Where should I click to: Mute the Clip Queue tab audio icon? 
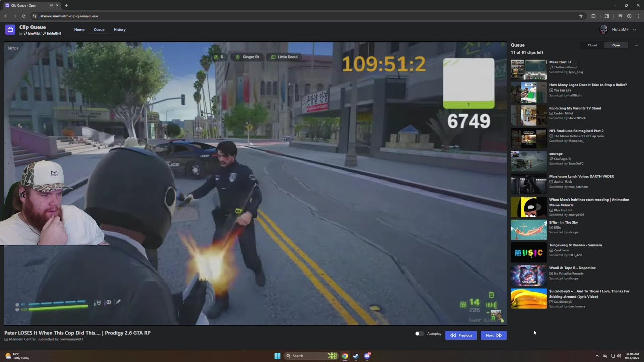coord(51,5)
